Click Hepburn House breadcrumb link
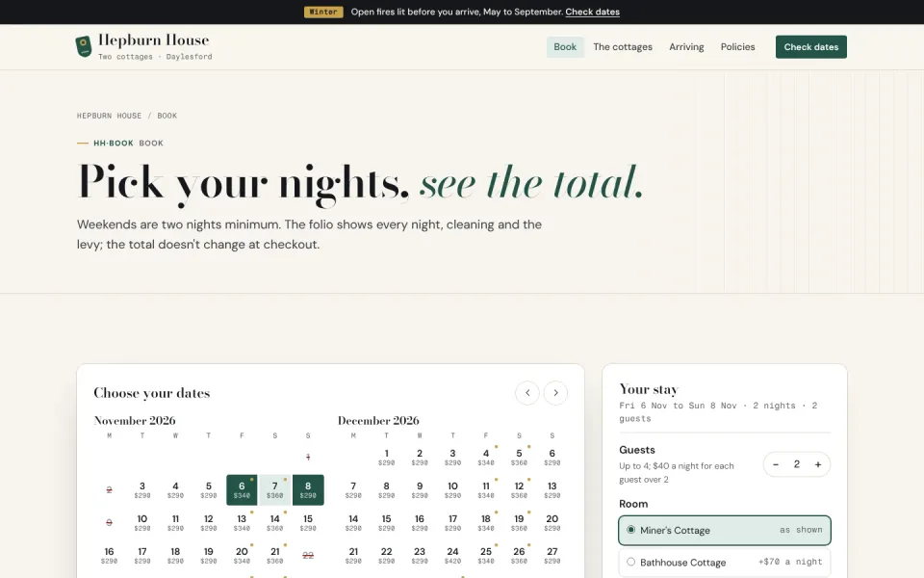Image resolution: width=924 pixels, height=578 pixels. 109,116
